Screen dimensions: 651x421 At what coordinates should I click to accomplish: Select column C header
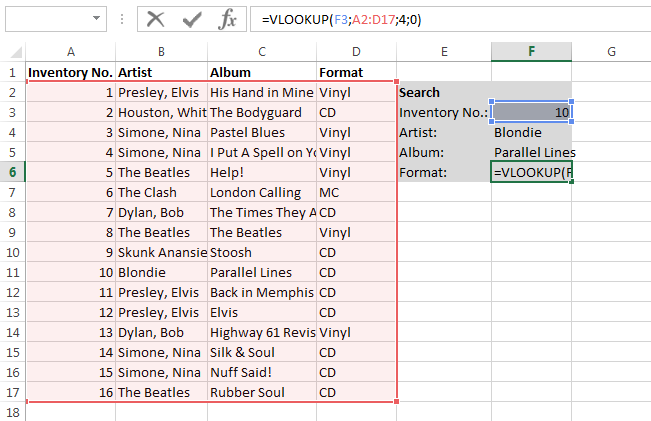(261, 51)
